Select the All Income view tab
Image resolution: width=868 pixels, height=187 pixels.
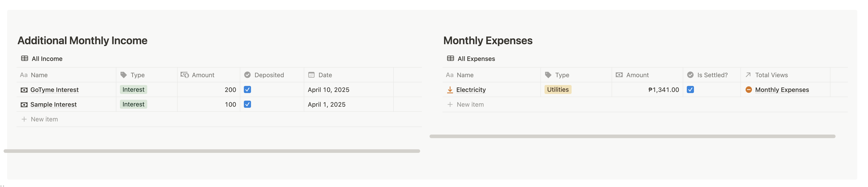pos(42,58)
